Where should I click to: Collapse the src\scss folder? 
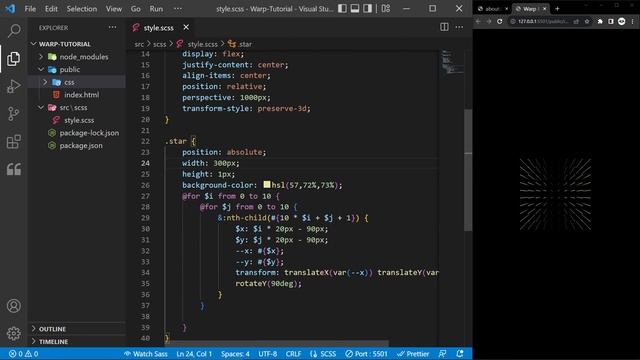pyautogui.click(x=41, y=107)
